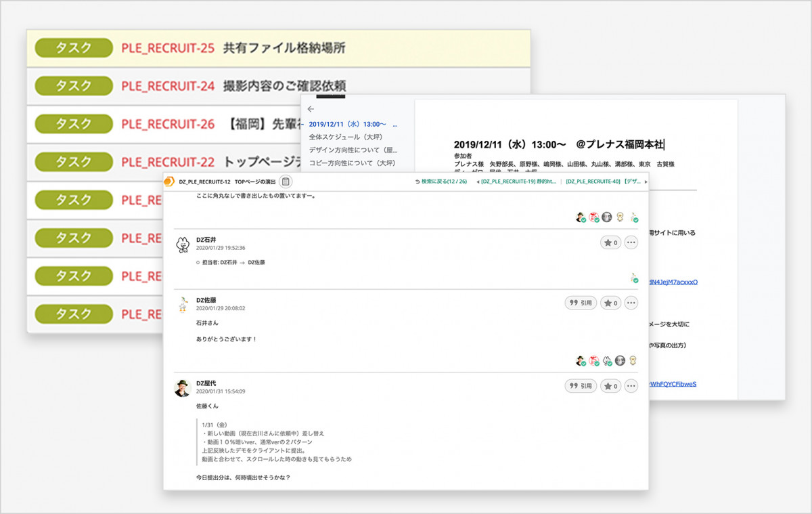Click the Backlog logo icon in header
The image size is (812, 514).
[169, 181]
